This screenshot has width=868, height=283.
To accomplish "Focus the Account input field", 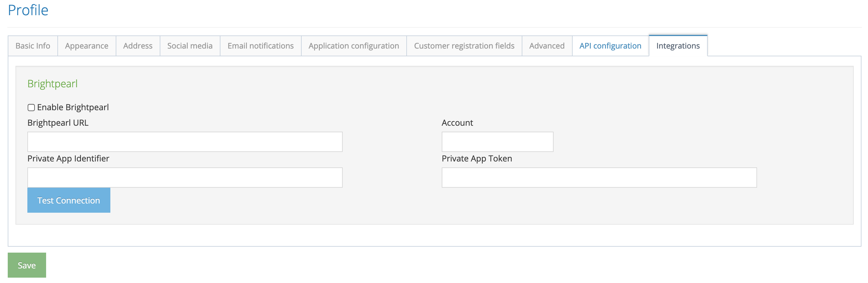I will point(497,142).
